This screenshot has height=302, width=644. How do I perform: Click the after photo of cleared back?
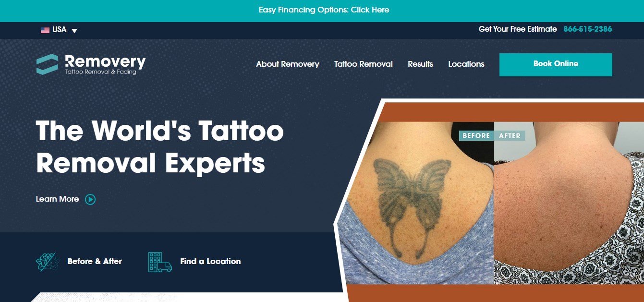tap(569, 203)
